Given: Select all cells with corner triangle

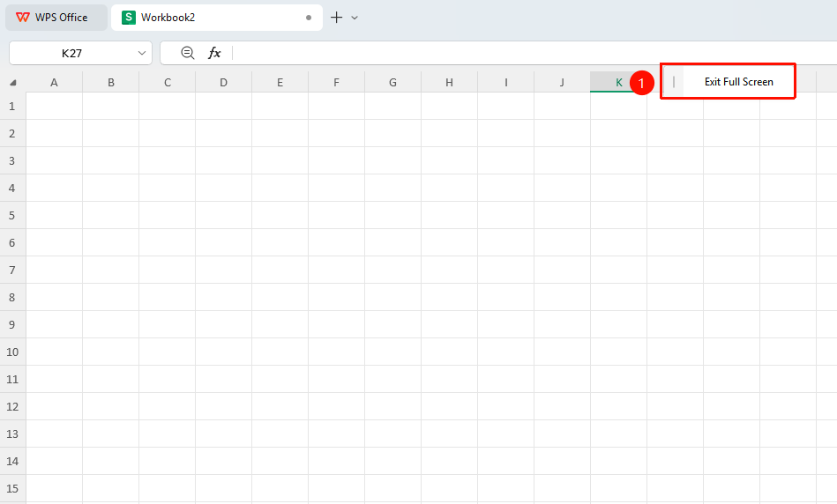Looking at the screenshot, I should [13, 82].
